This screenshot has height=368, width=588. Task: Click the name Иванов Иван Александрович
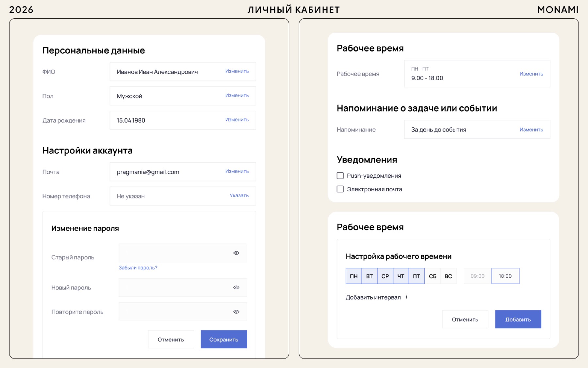click(157, 72)
